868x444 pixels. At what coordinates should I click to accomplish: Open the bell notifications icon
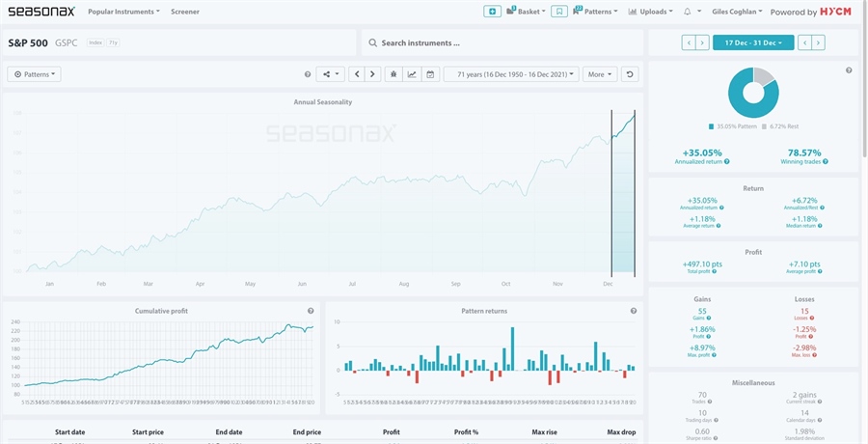point(688,11)
